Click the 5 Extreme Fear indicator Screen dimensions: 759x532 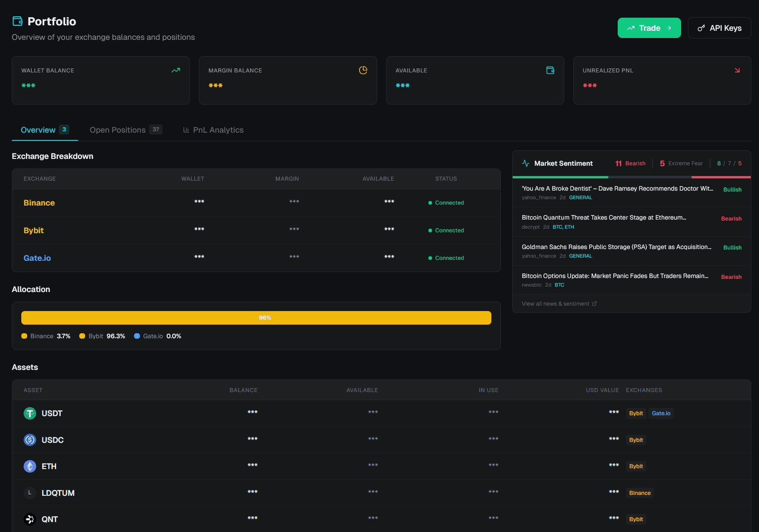[681, 163]
